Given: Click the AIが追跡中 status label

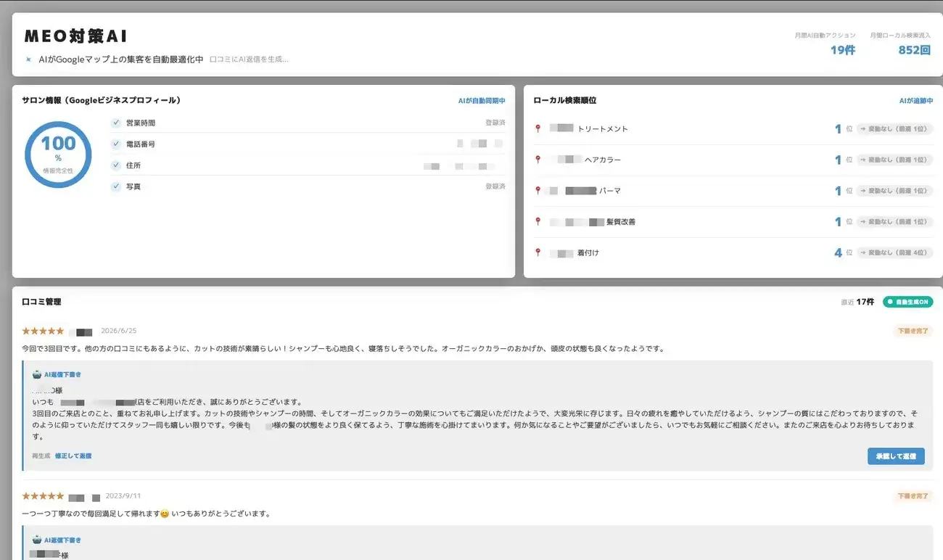Looking at the screenshot, I should click(916, 101).
